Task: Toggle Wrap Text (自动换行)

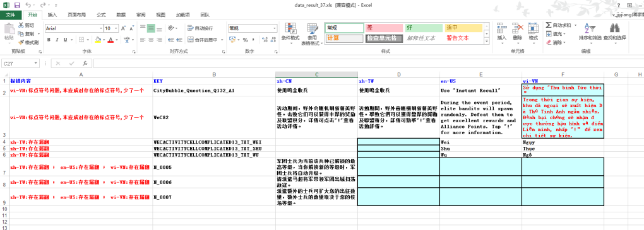Action: pyautogui.click(x=200, y=28)
